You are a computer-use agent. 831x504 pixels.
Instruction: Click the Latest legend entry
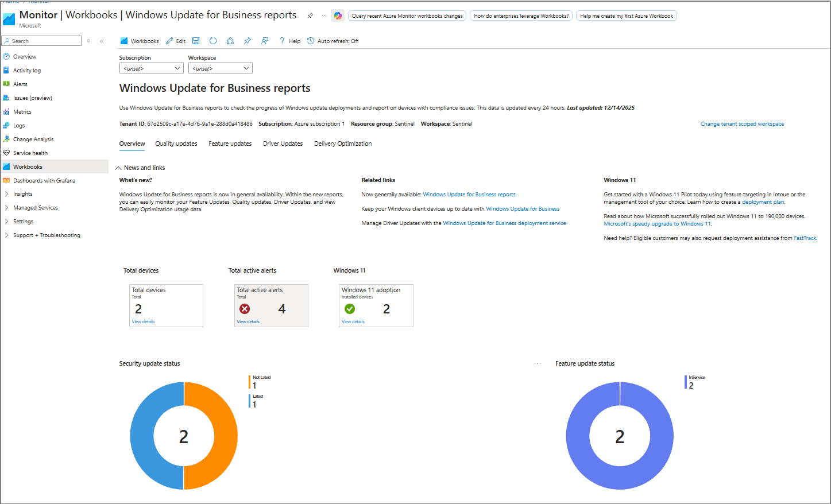tap(256, 401)
